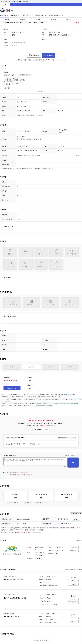The width and height of the screenshot is (82, 644).
Task: Send question with 전송 button
Action: pyautogui.click(x=73, y=462)
